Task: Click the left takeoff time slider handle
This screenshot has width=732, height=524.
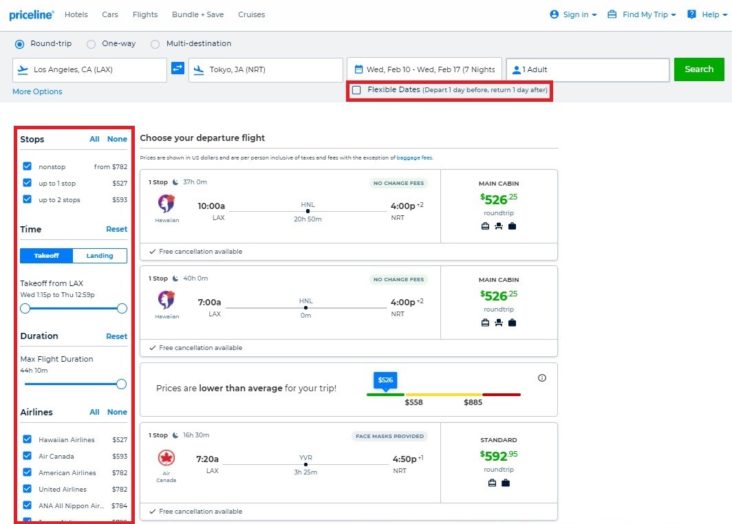Action: (25, 308)
